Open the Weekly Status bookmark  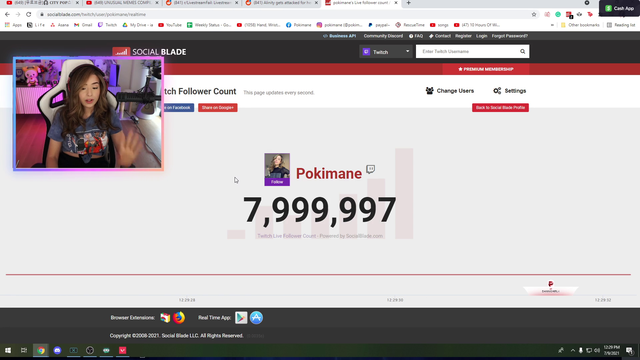(x=210, y=25)
